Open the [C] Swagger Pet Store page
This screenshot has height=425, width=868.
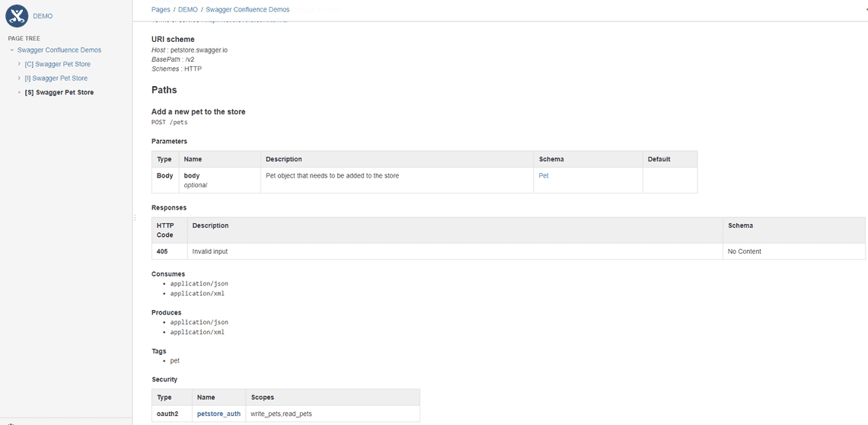pyautogui.click(x=57, y=64)
